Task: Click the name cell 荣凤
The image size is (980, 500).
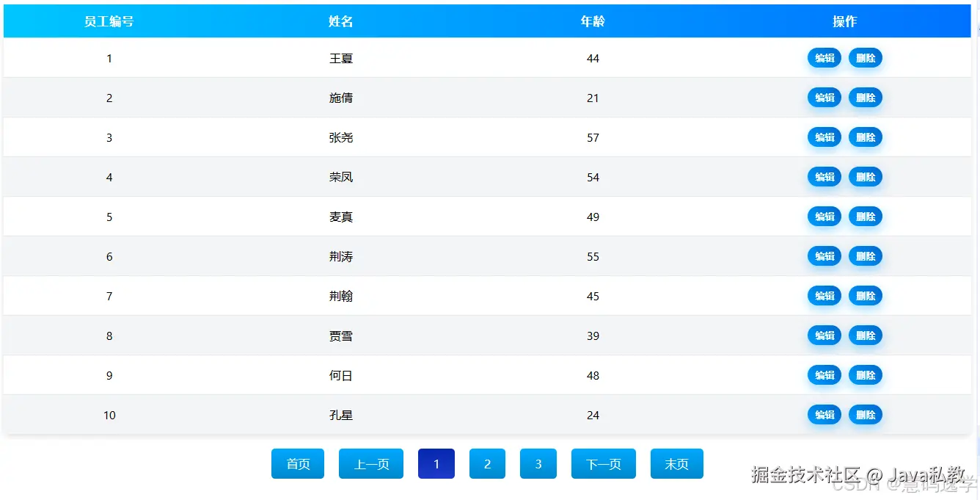Action: (x=341, y=177)
